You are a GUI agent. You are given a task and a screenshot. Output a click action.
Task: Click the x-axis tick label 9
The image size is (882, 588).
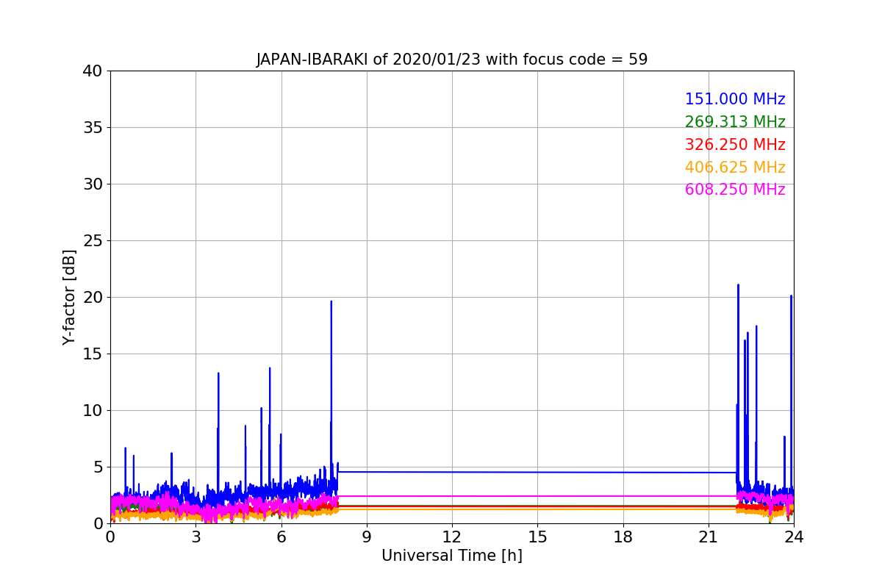pyautogui.click(x=367, y=537)
